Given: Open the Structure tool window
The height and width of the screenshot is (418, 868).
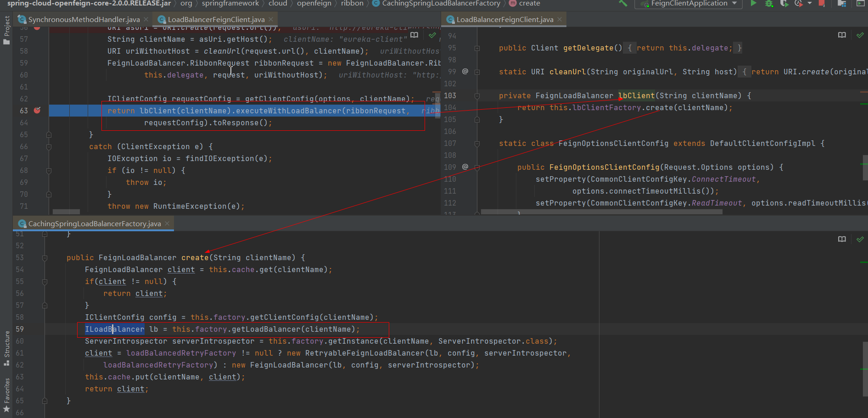Looking at the screenshot, I should pos(6,348).
